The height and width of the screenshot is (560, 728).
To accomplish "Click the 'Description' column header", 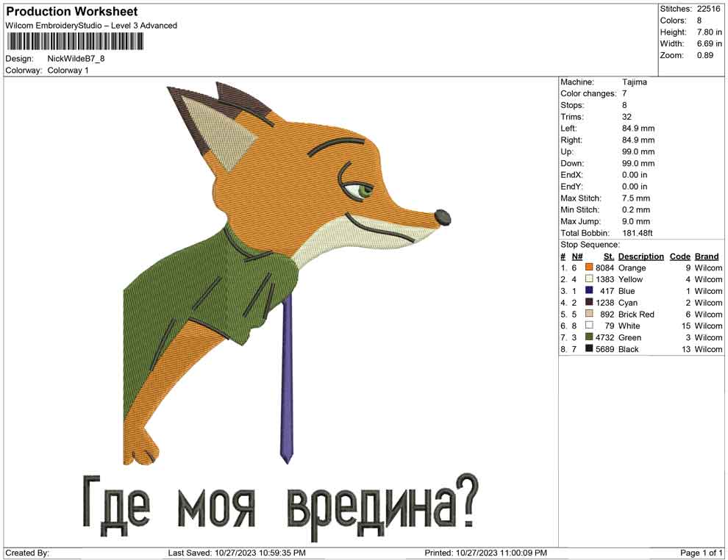I will coord(641,256).
